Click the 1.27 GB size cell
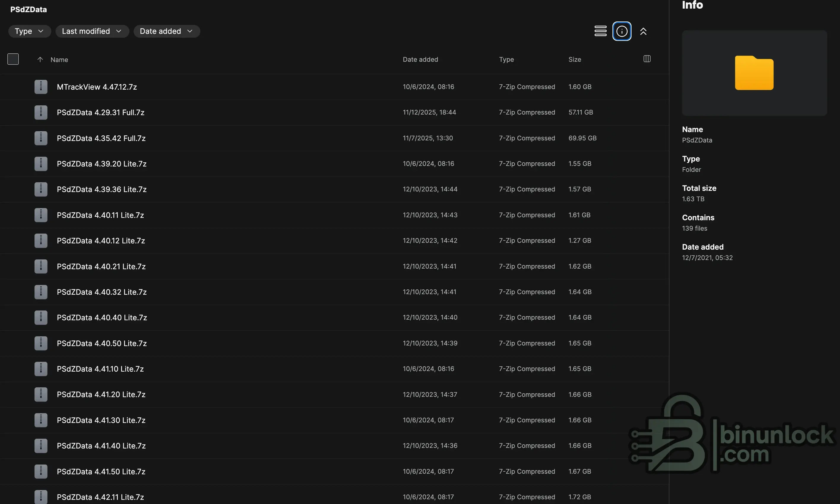This screenshot has height=504, width=840. tap(580, 240)
